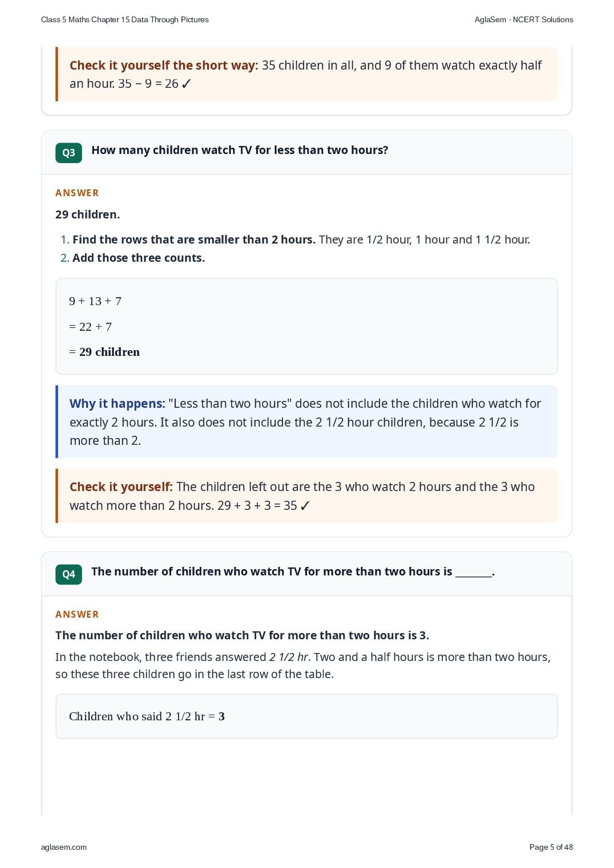614x868 pixels.
Task: Click 'Check it yourself the short way:' heading
Action: tap(164, 66)
